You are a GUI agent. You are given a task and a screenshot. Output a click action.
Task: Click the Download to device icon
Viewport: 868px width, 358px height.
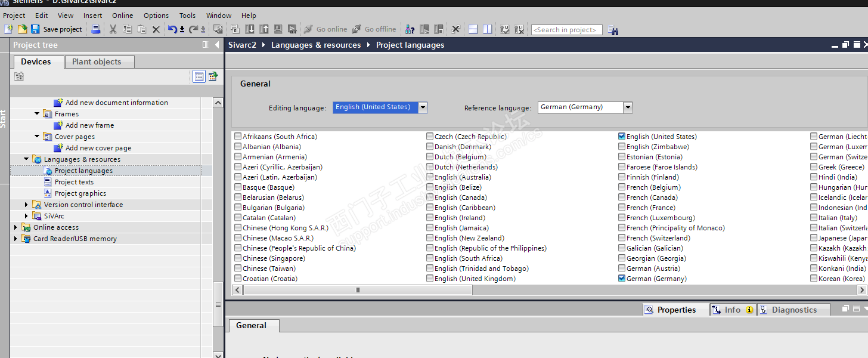pos(249,29)
